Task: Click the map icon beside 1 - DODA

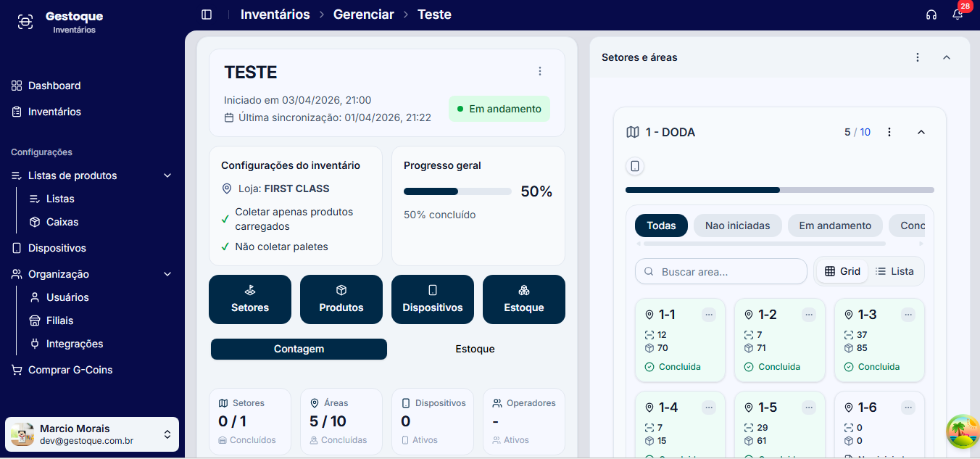Action: tap(633, 132)
